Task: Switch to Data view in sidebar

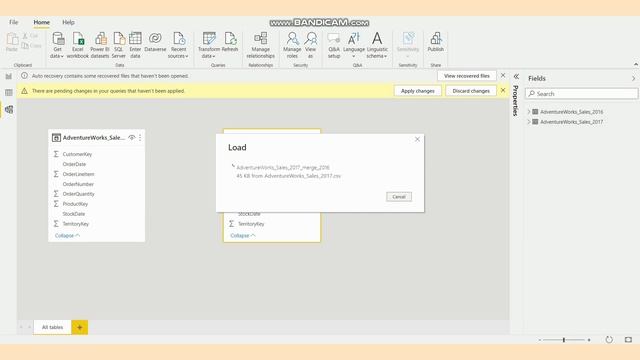Action: [9, 93]
